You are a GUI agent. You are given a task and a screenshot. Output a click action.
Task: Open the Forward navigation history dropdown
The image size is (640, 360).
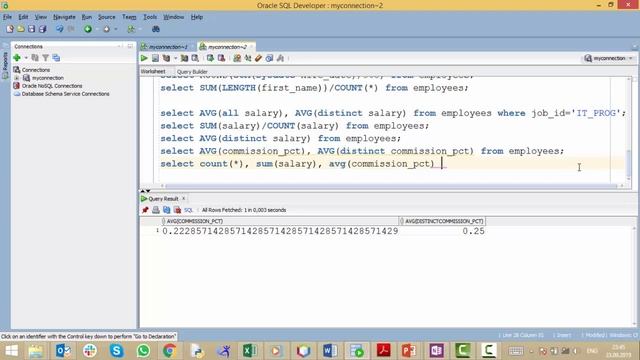click(116, 29)
